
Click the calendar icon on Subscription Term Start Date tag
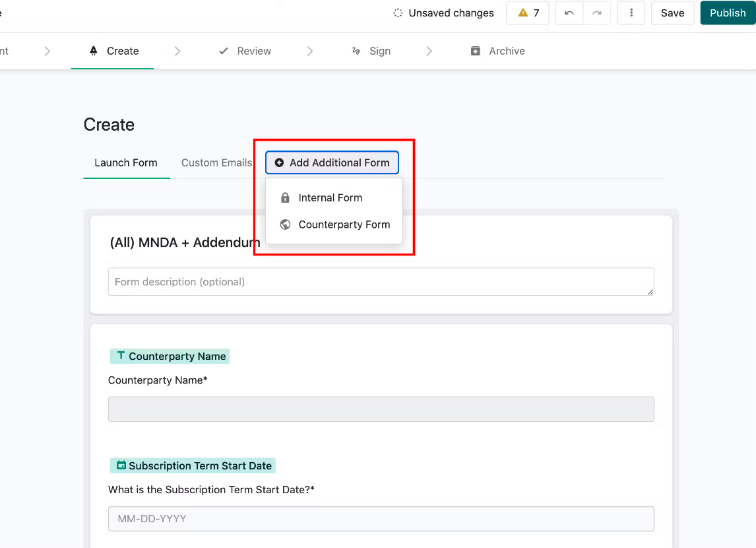(121, 465)
